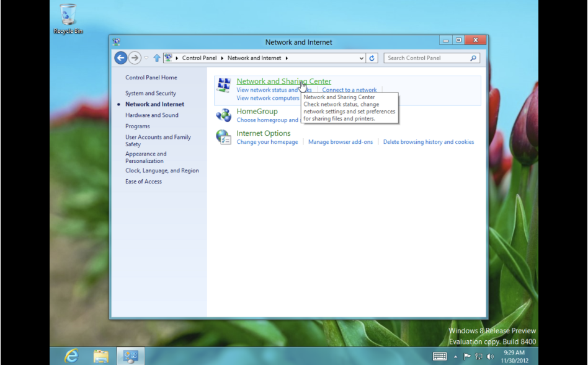Open the recent locations dropdown arrow

pyautogui.click(x=146, y=58)
